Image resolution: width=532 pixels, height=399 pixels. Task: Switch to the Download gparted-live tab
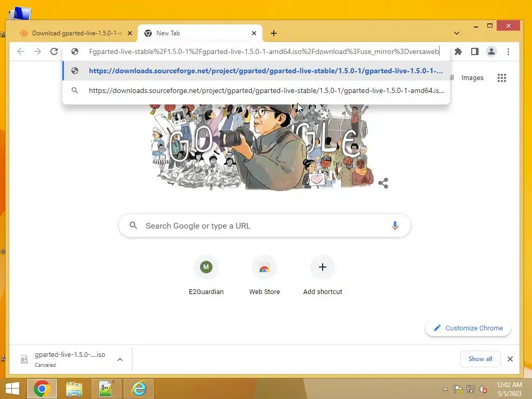(76, 33)
